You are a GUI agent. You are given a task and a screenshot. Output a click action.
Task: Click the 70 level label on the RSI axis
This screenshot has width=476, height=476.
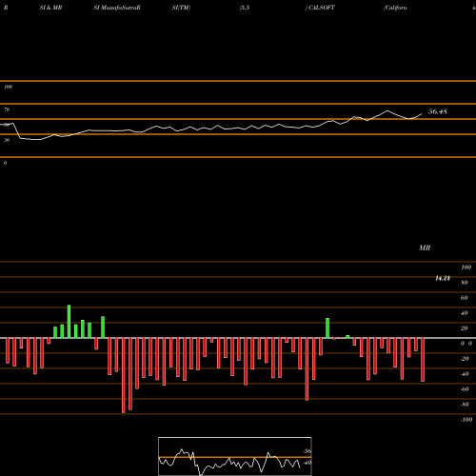pos(7,109)
